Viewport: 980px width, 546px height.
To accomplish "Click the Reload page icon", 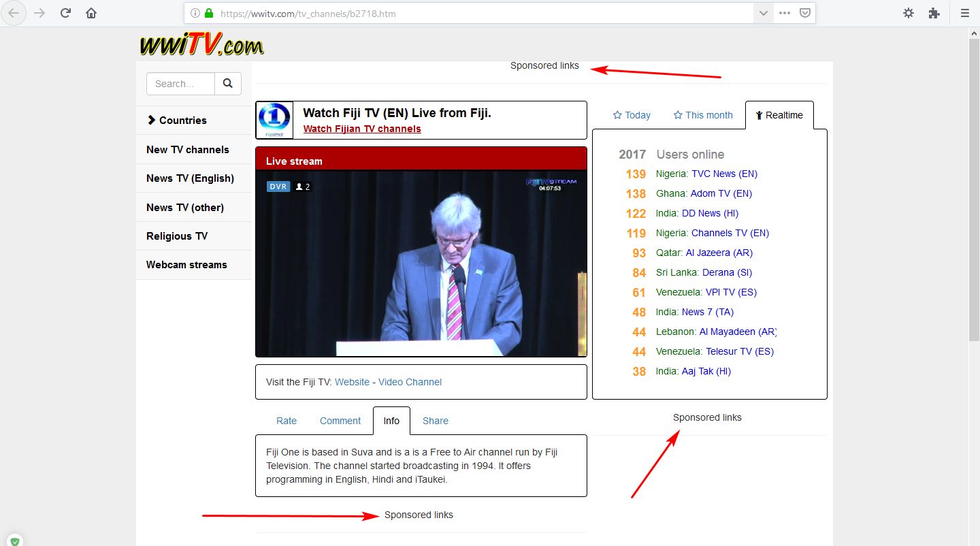I will [x=65, y=12].
